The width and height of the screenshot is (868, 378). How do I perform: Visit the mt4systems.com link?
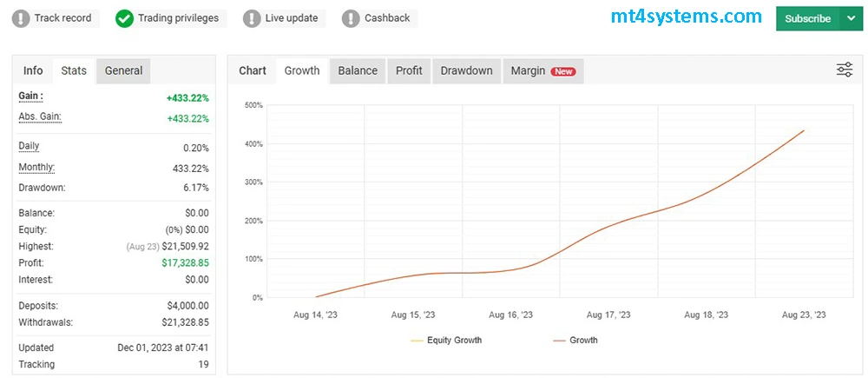tap(686, 17)
